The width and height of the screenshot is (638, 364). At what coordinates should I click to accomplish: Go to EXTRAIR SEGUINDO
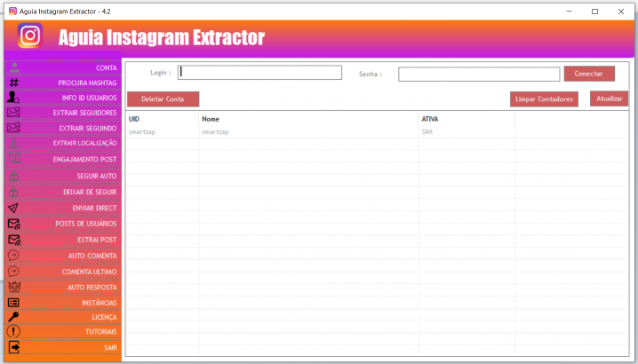pos(63,128)
